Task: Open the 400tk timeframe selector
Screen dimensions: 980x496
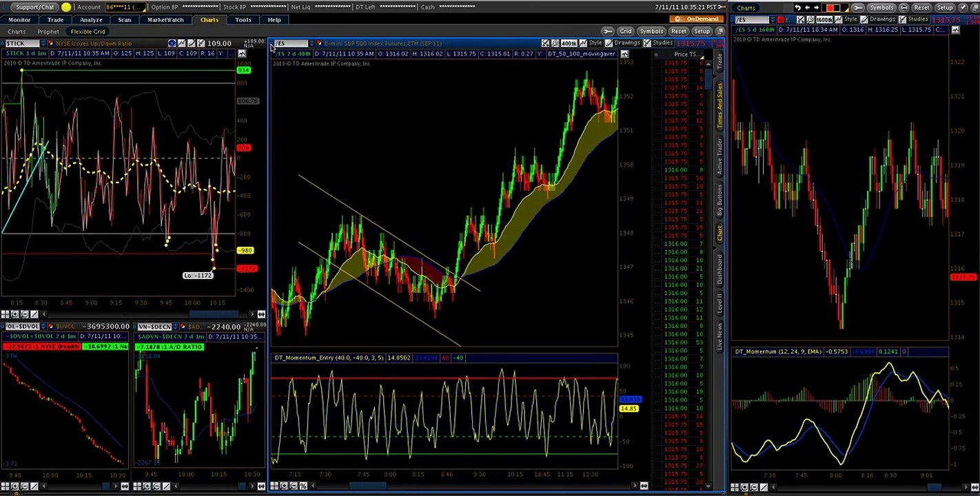Action: (569, 43)
